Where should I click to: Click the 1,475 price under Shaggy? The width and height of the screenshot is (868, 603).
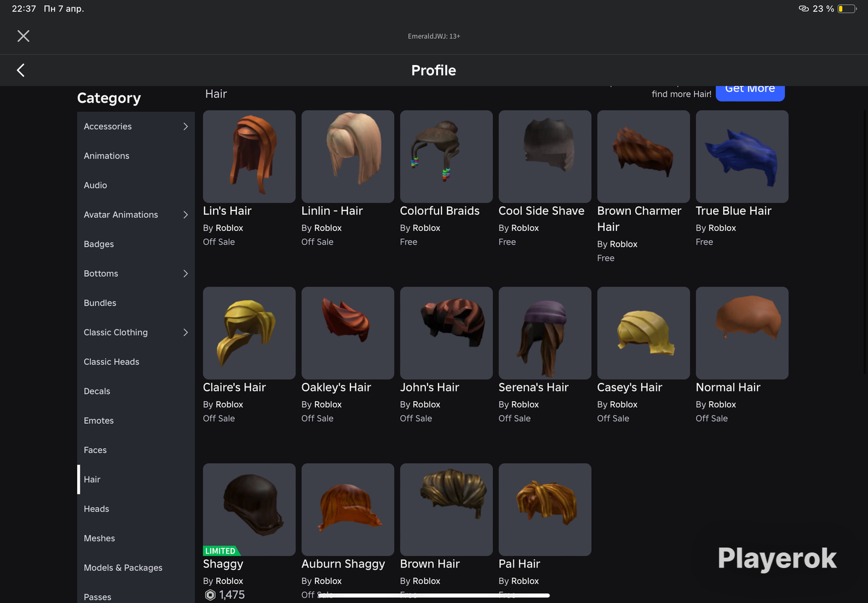232,595
